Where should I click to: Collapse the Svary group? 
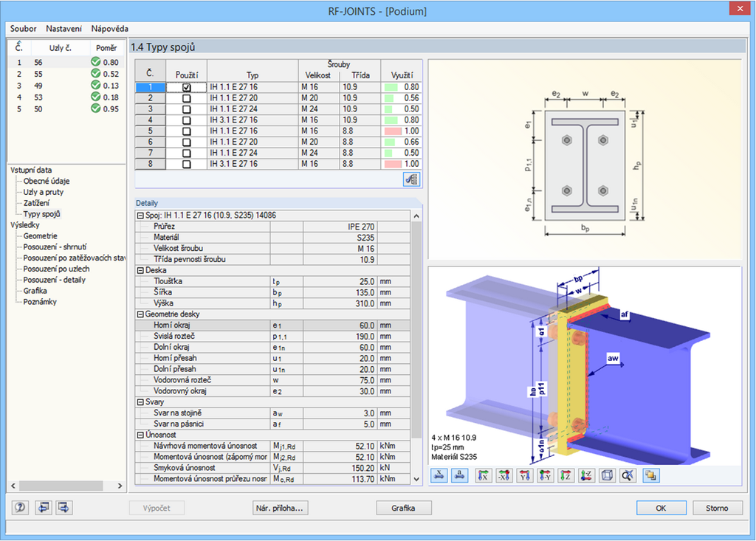click(x=140, y=402)
